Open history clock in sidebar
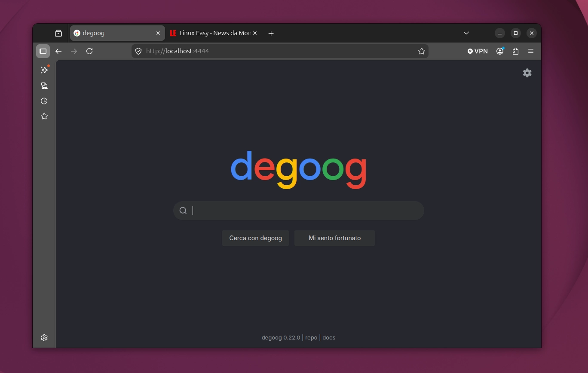 (44, 101)
